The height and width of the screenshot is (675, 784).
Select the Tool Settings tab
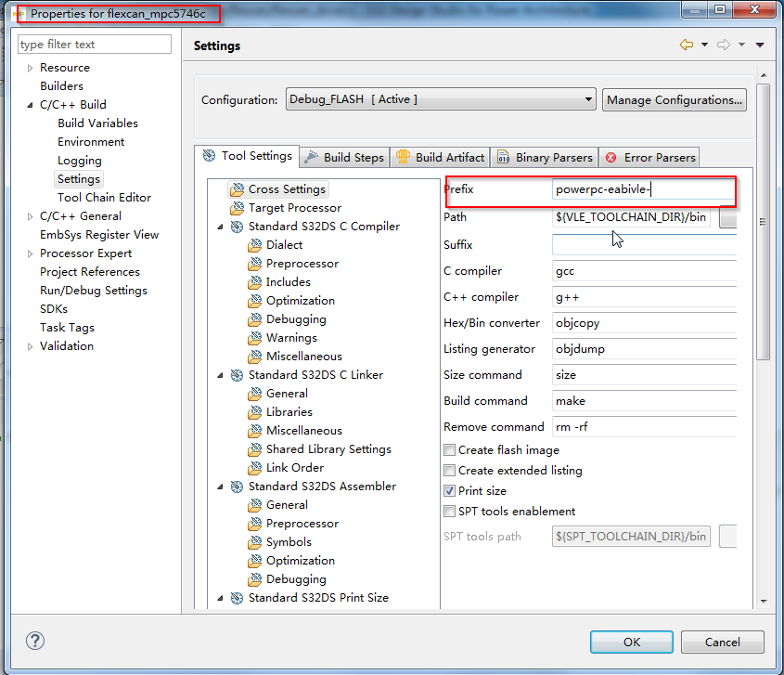click(248, 156)
